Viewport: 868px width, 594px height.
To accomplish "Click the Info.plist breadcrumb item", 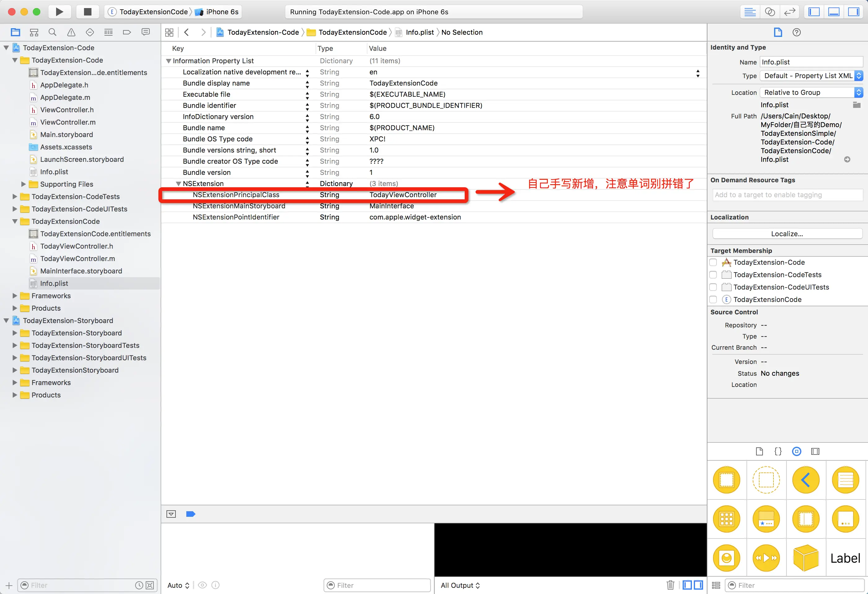I will [419, 32].
